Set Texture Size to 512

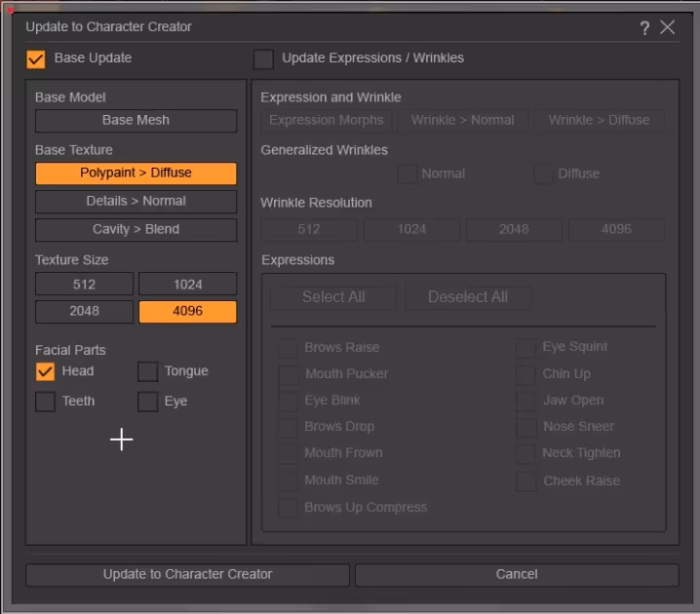[x=84, y=285]
